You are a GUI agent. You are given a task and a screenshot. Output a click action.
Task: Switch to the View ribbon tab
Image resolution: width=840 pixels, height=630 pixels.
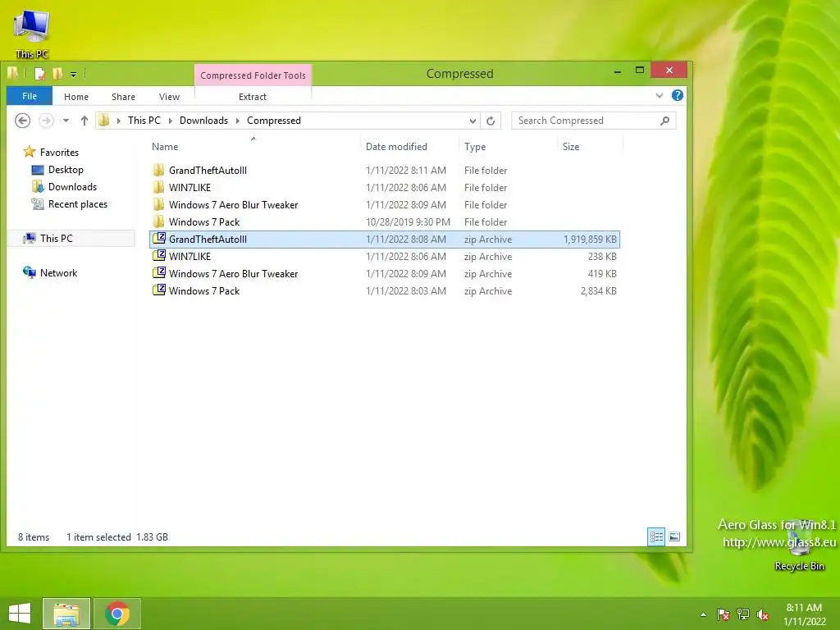click(x=169, y=97)
